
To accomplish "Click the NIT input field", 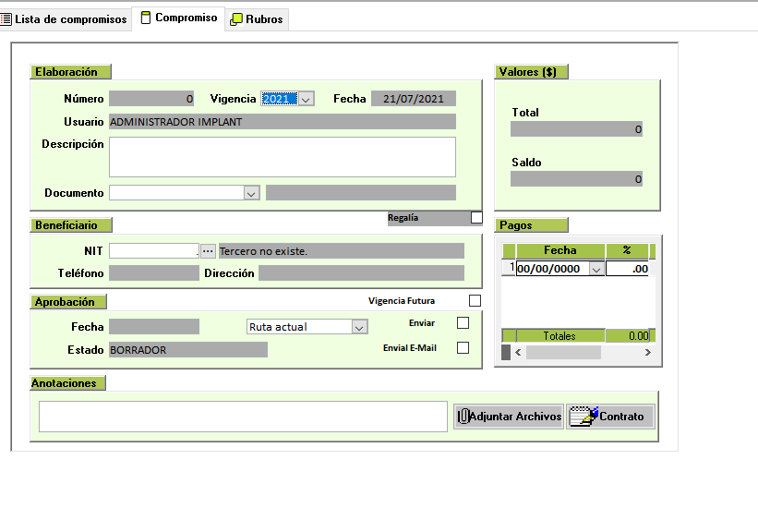I will [x=153, y=251].
